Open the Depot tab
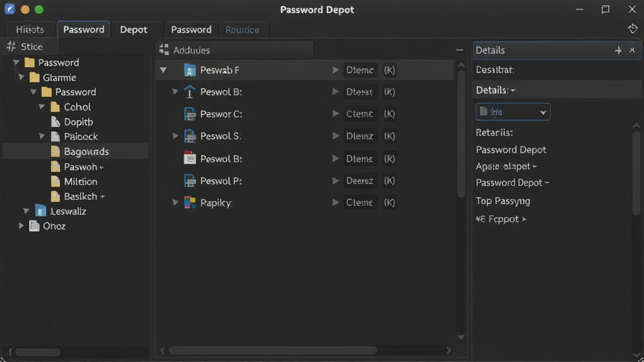This screenshot has width=644, height=362. tap(133, 30)
